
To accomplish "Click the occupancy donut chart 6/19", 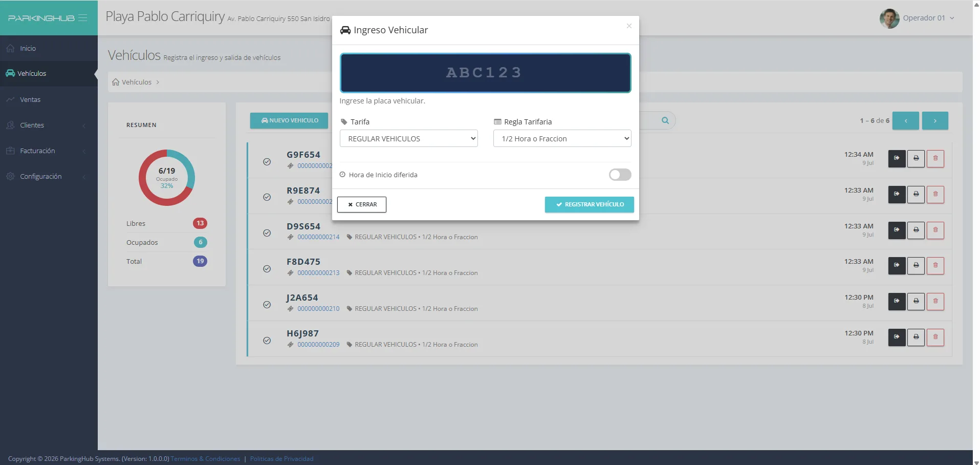I will click(x=167, y=178).
